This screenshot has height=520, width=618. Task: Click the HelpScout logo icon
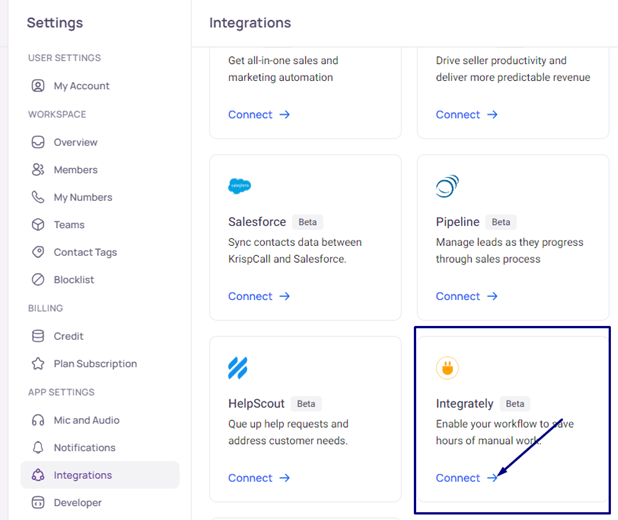238,368
